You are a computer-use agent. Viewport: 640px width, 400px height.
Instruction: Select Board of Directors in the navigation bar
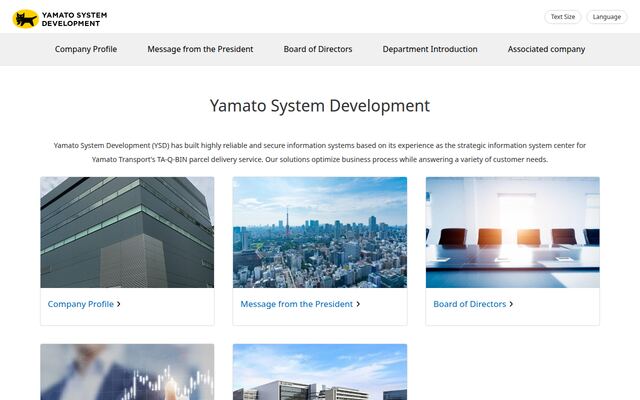coord(318,49)
